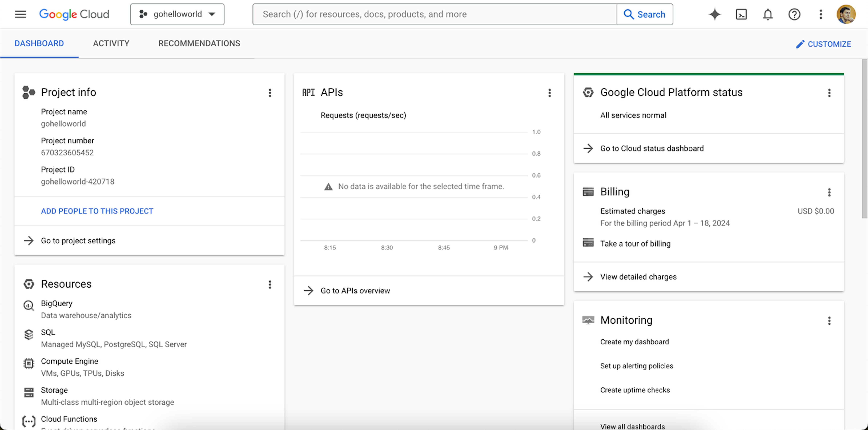This screenshot has height=430, width=868.
Task: Open the Gemini AI sparkle icon
Action: pyautogui.click(x=715, y=14)
